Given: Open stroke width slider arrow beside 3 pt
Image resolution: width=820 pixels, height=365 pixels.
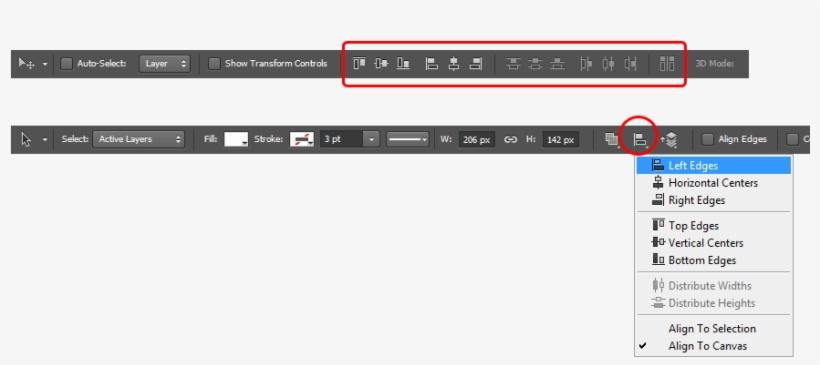Looking at the screenshot, I should 371,139.
